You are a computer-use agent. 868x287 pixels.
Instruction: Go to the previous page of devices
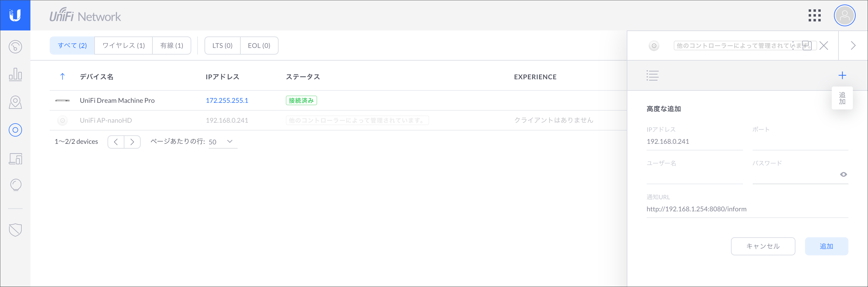point(116,142)
